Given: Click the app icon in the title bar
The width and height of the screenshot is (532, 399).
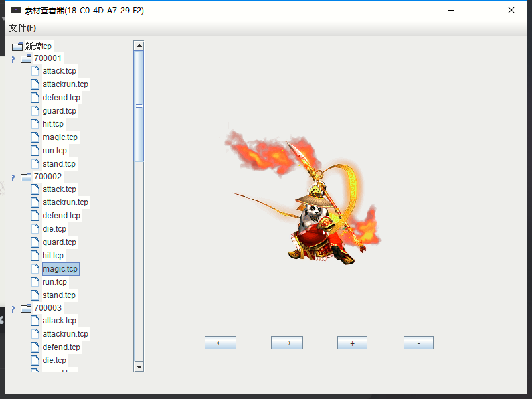Looking at the screenshot, I should [16, 10].
